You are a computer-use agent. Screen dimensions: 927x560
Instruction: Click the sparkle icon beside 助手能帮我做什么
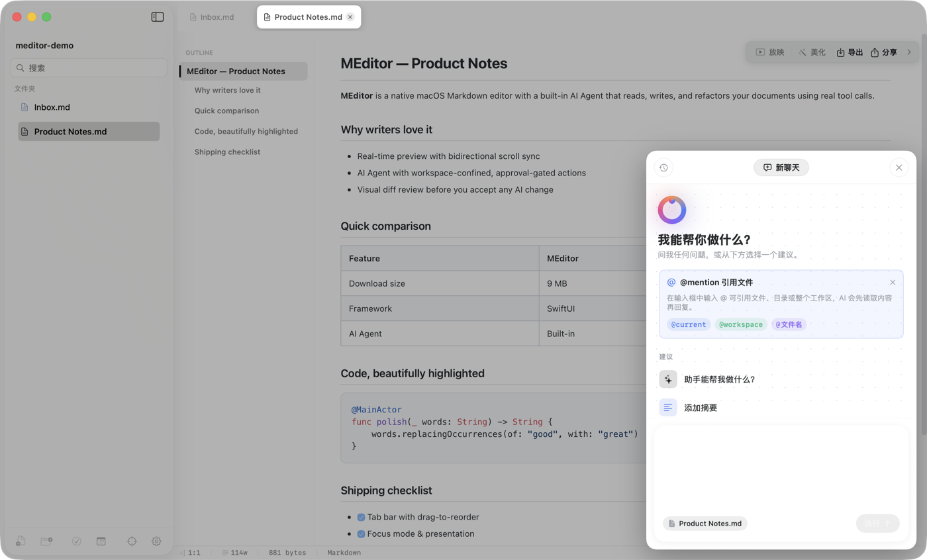click(668, 379)
